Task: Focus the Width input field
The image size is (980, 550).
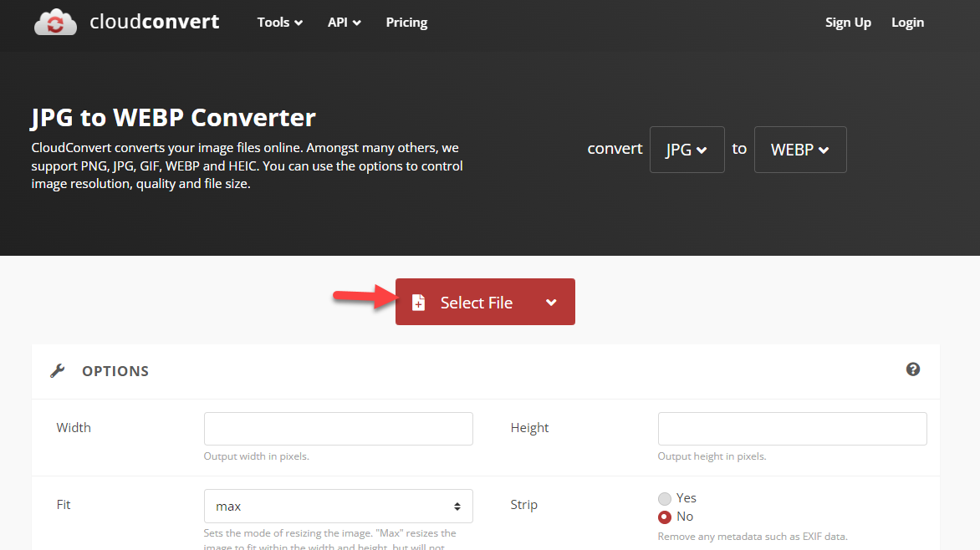Action: point(338,429)
